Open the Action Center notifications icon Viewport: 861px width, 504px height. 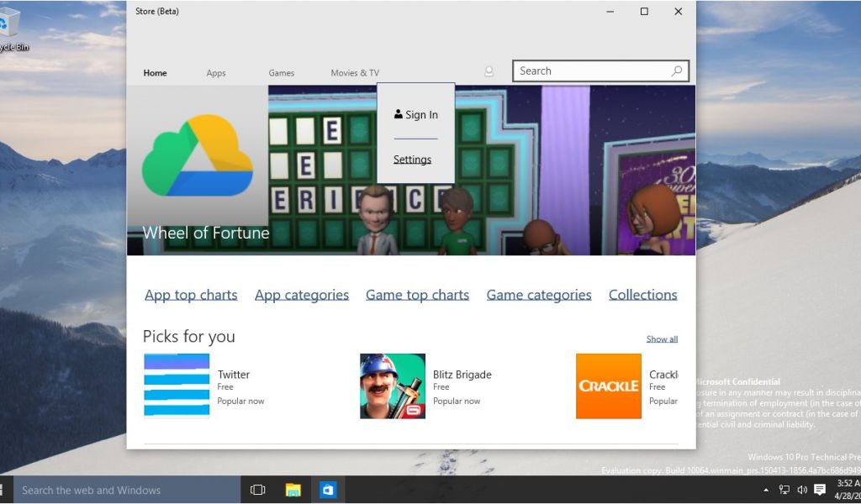[x=819, y=490]
